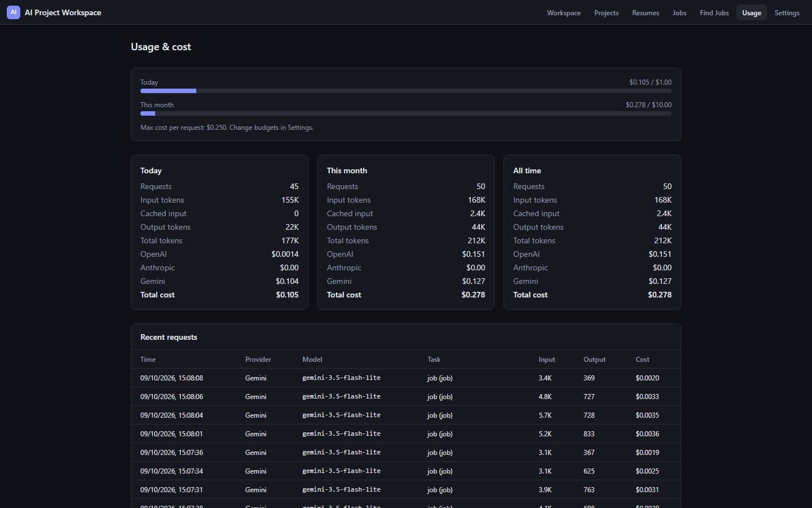
Task: Click the Task column header
Action: tap(434, 360)
